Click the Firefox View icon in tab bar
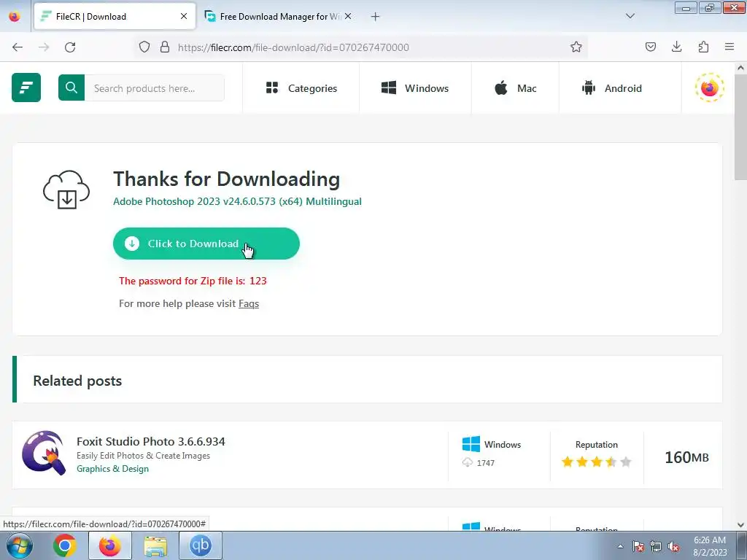Screen dimensions: 747x560 [15, 16]
